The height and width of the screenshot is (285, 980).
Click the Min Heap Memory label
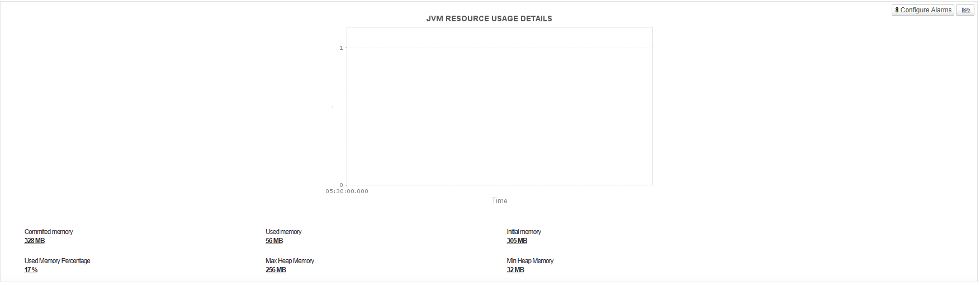[x=530, y=261]
